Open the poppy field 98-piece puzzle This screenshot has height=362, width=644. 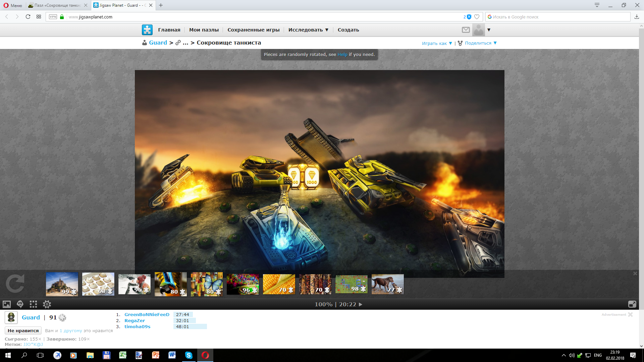pyautogui.click(x=352, y=284)
